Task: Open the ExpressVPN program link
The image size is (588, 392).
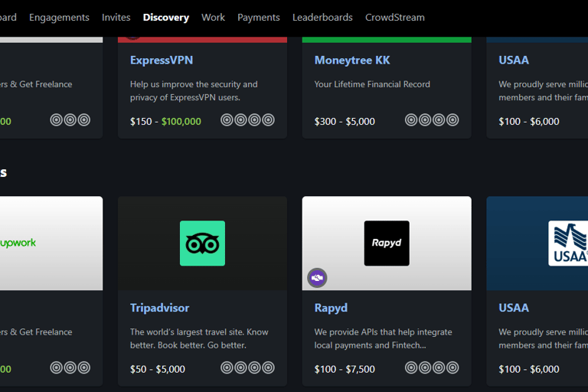Action: coord(162,60)
